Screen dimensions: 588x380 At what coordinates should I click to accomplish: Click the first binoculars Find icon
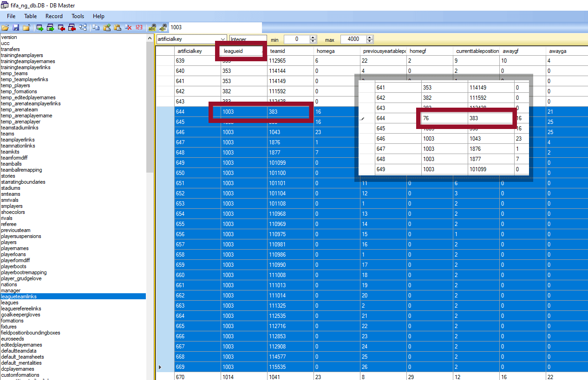tap(152, 28)
